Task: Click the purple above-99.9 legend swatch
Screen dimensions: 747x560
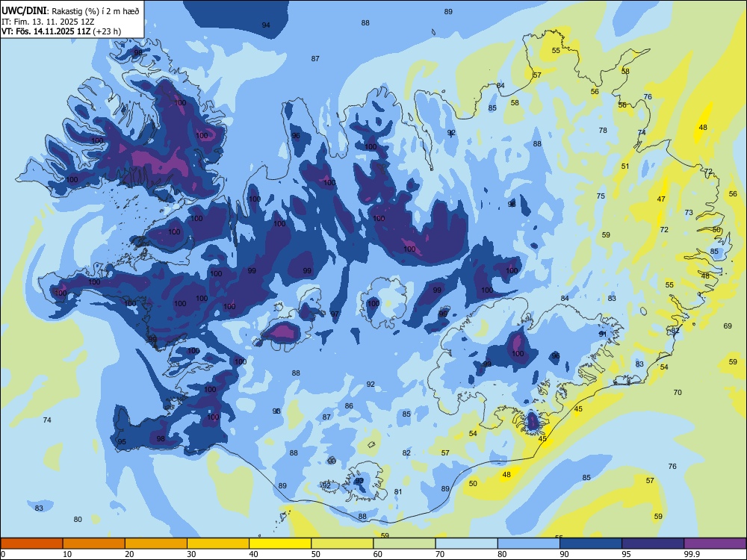Action: click(x=715, y=544)
